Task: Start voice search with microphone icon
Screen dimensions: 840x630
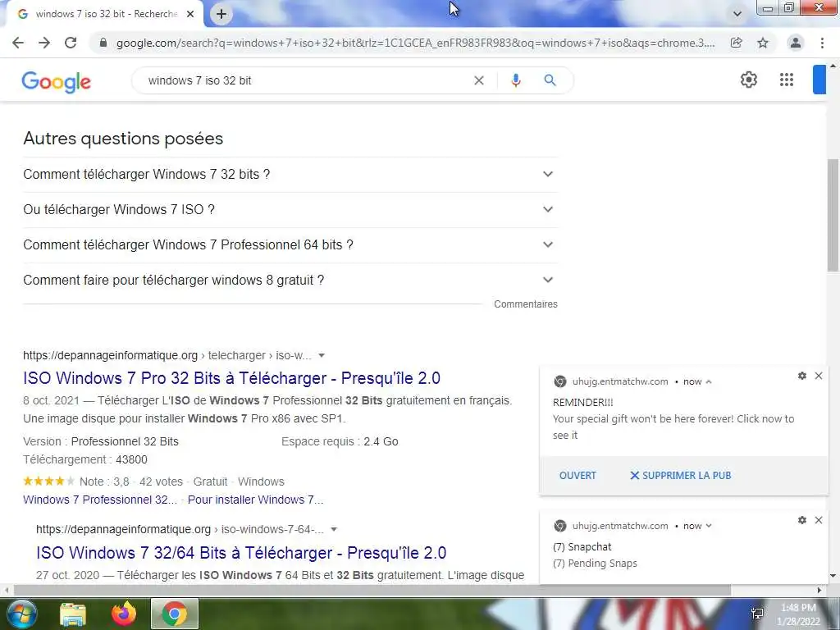Action: click(516, 80)
